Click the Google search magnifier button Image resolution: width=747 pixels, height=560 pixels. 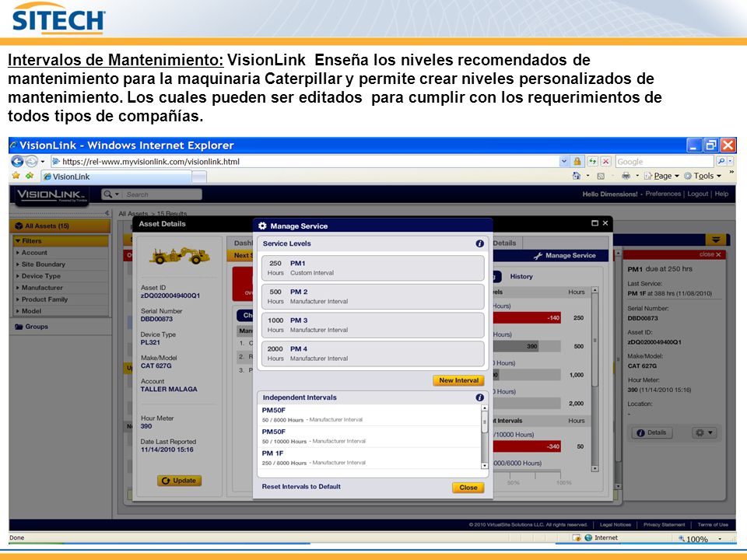click(x=721, y=162)
